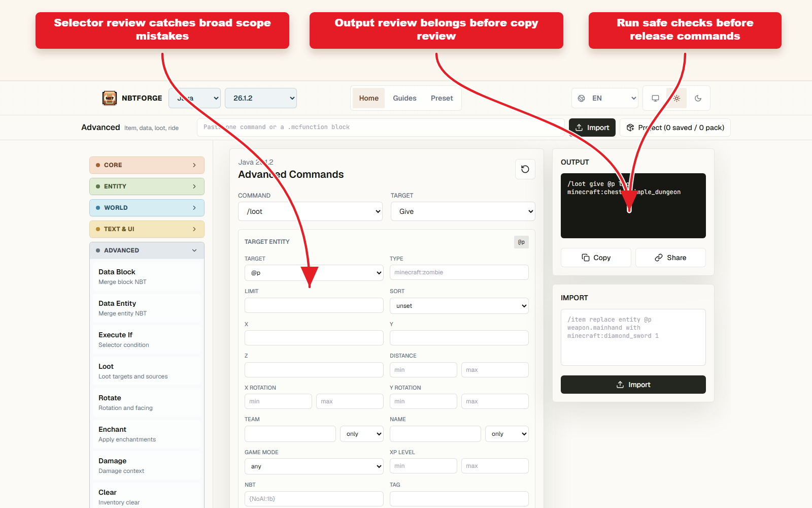Click the @p selector badge in Target Entity
Viewport: 812px width, 508px height.
[521, 242]
